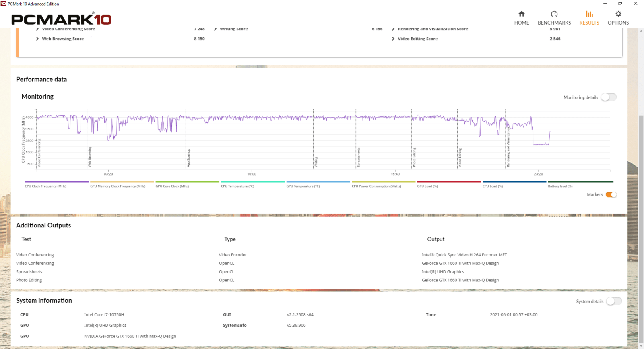
Task: Toggle the Monitoring details switch
Action: click(609, 97)
